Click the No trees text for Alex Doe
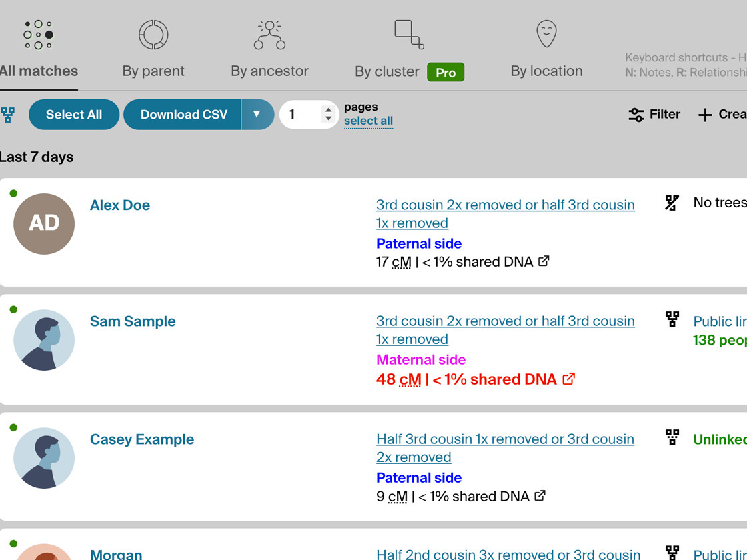 tap(720, 203)
